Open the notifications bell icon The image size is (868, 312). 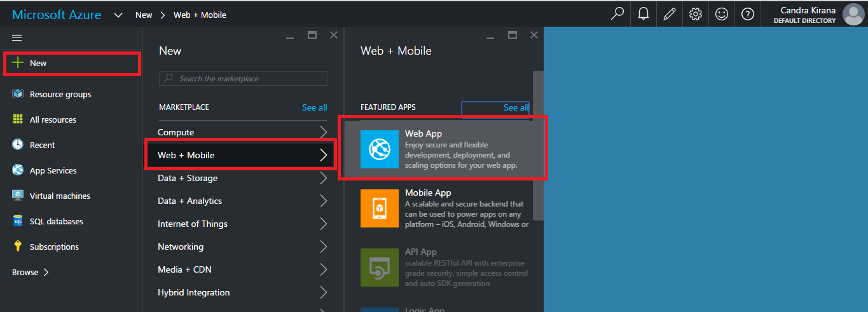click(644, 14)
